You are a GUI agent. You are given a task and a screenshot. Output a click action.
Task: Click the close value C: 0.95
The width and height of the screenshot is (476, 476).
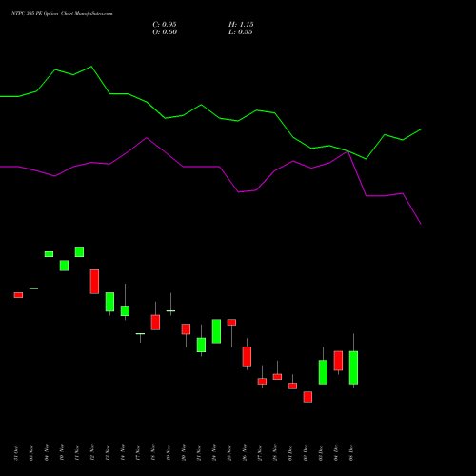coord(165,25)
